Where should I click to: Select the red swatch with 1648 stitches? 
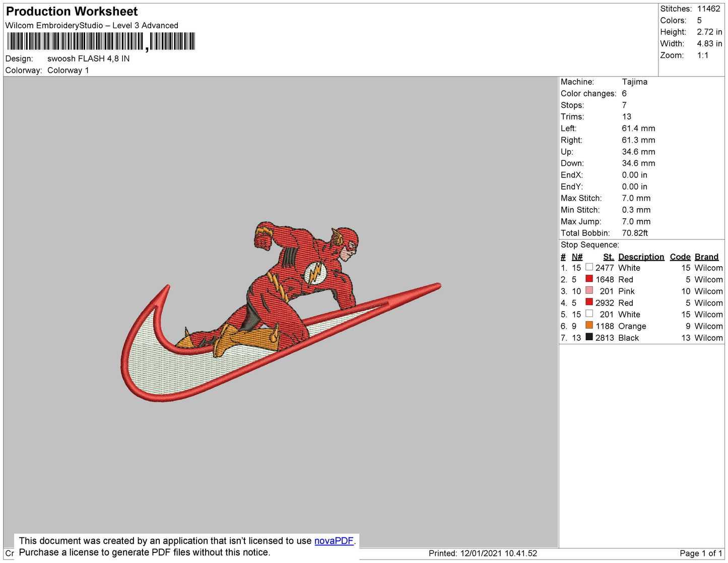click(589, 279)
